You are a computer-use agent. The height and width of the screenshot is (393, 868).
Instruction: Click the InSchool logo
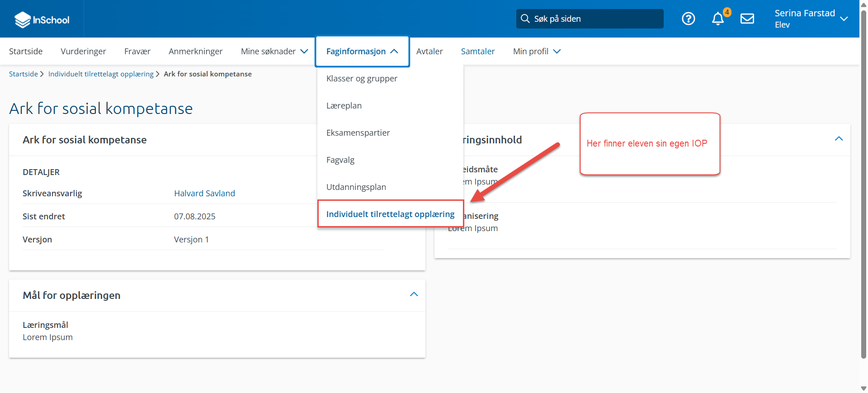[x=42, y=19]
